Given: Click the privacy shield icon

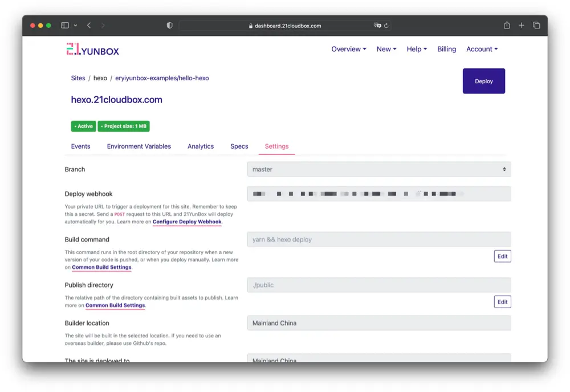Looking at the screenshot, I should [x=169, y=26].
